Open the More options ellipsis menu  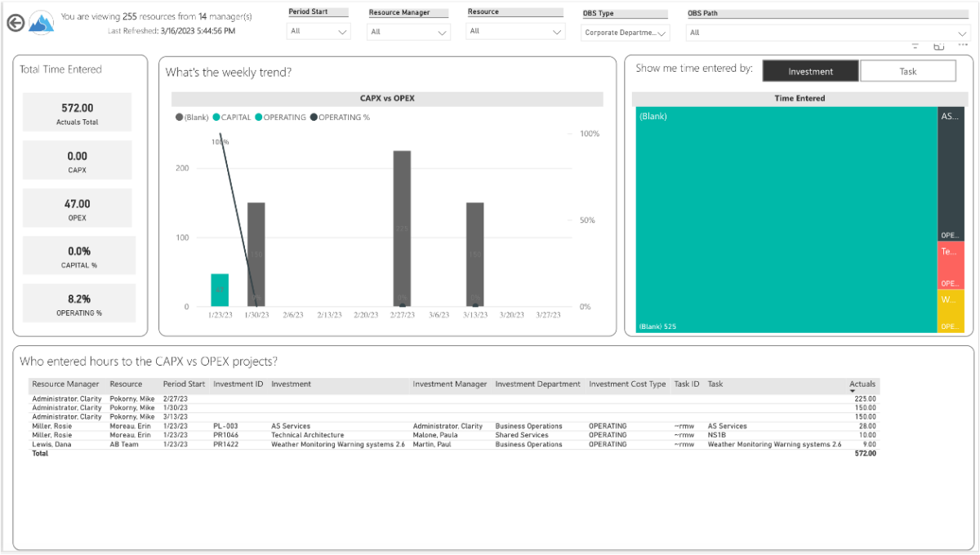962,47
